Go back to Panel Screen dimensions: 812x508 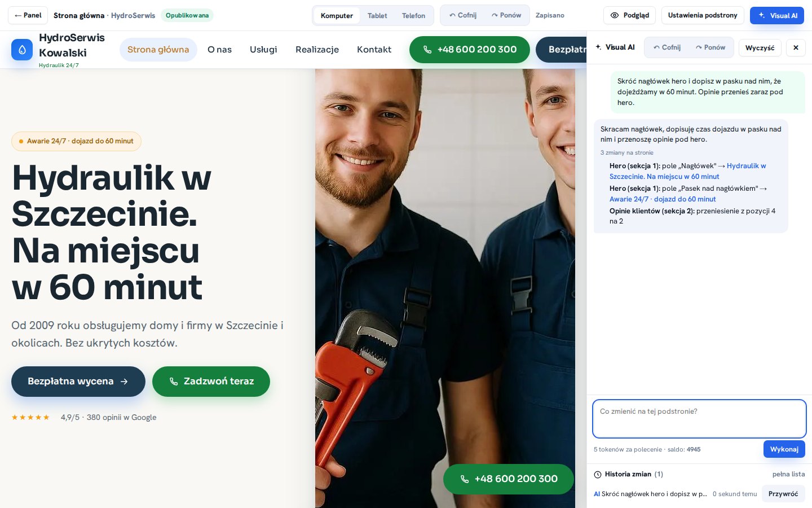28,15
